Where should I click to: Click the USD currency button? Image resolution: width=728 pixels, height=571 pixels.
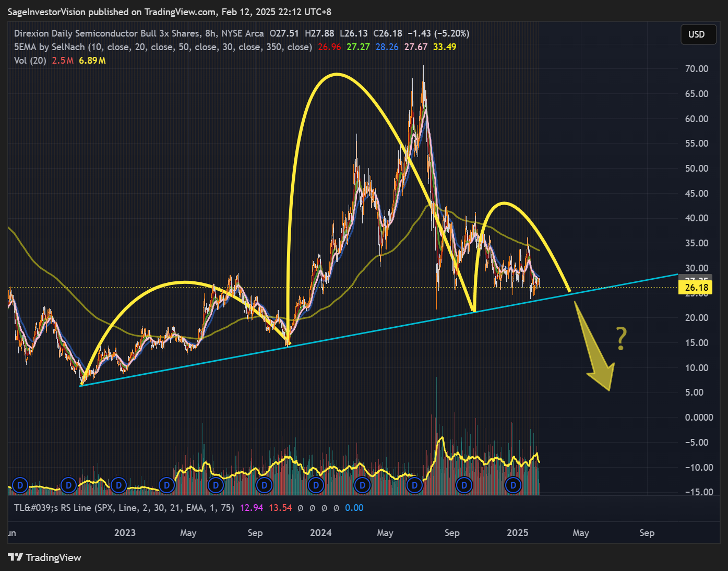[698, 34]
